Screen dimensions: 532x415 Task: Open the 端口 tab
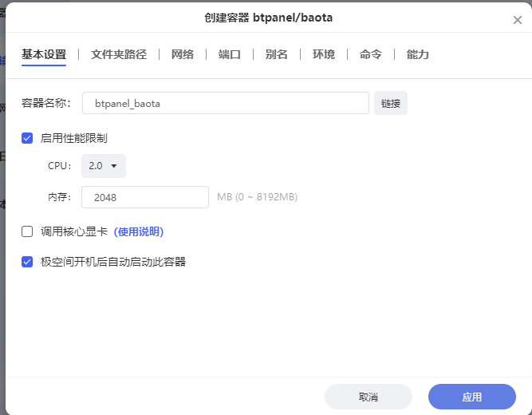(230, 54)
